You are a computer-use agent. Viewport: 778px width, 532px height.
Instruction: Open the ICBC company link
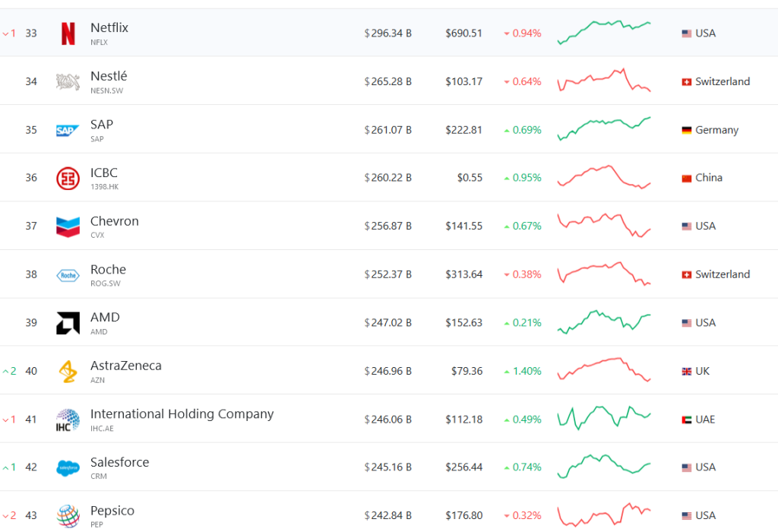(x=103, y=173)
